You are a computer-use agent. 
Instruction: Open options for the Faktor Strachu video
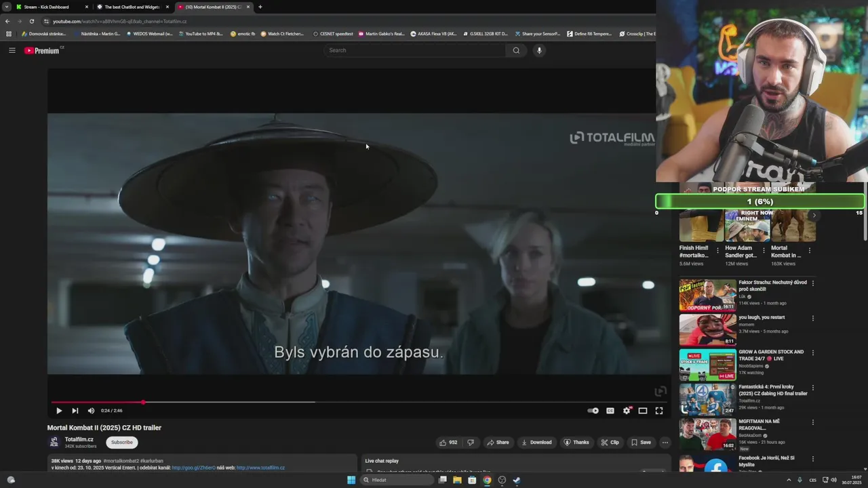click(812, 283)
